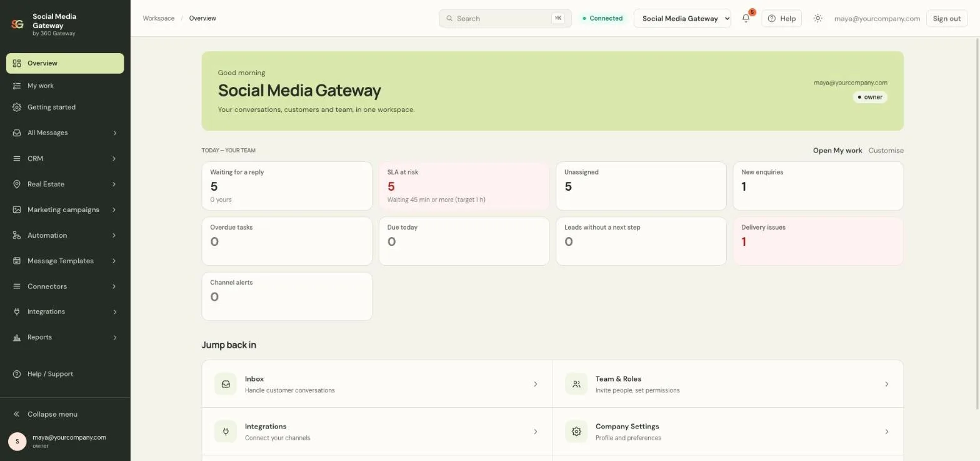Open notifications bell icon

pyautogui.click(x=746, y=18)
